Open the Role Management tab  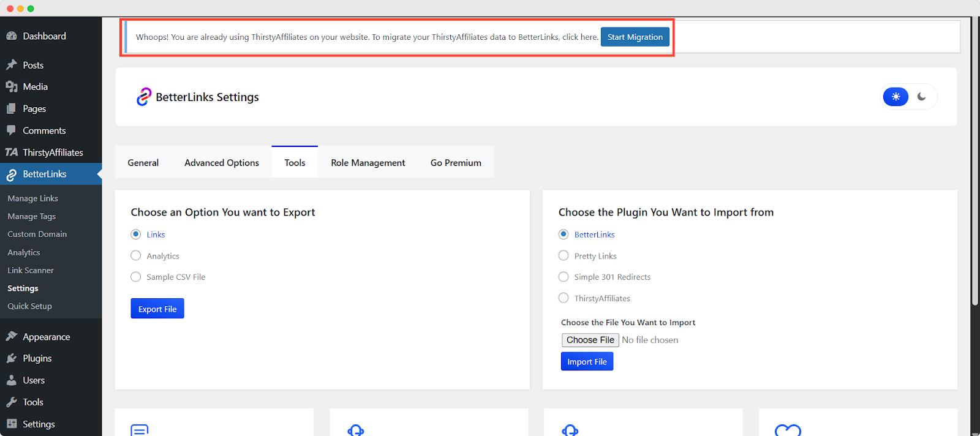[x=367, y=163]
